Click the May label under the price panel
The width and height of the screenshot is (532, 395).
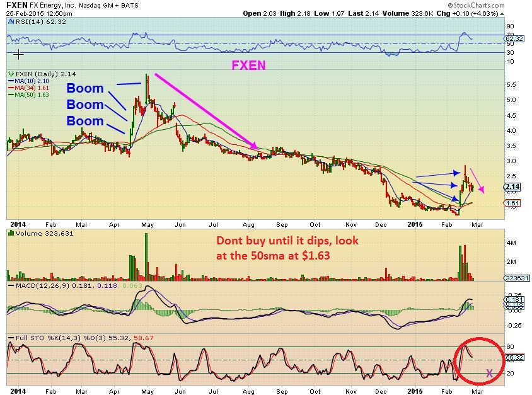[x=147, y=224]
